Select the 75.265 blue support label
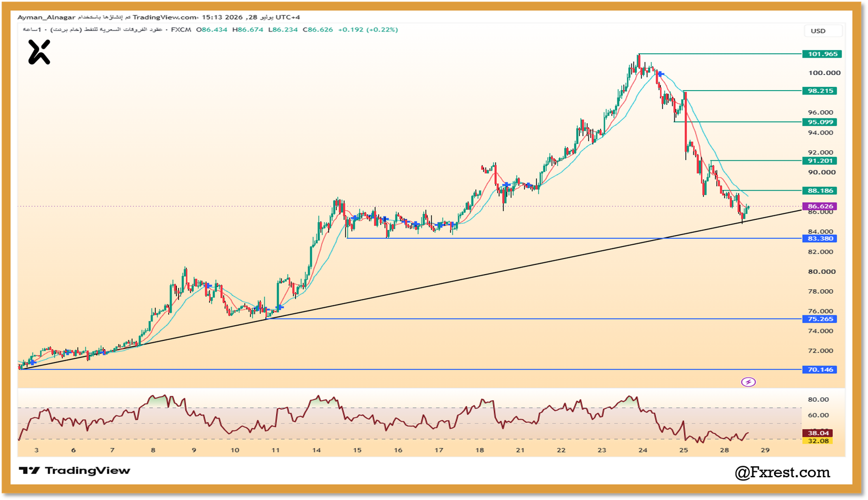The width and height of the screenshot is (868, 500). [x=820, y=319]
